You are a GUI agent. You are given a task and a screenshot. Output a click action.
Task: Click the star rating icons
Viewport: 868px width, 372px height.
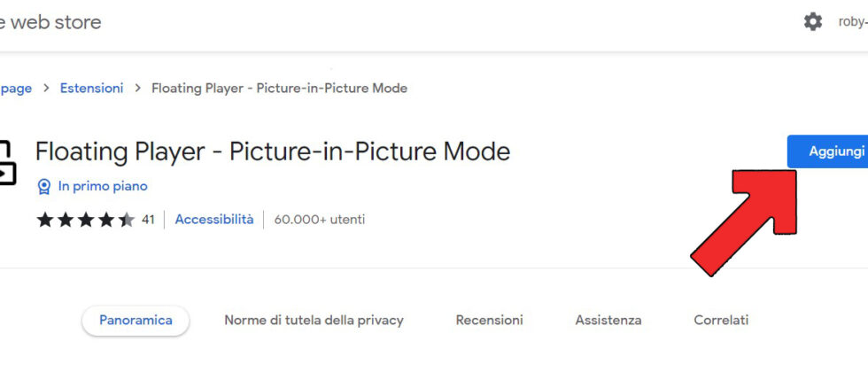(85, 220)
